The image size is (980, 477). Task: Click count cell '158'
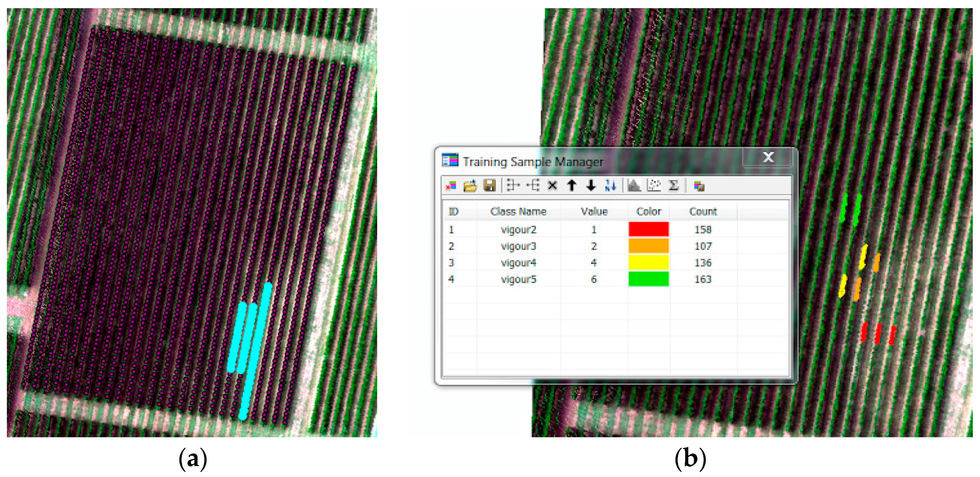tap(703, 230)
